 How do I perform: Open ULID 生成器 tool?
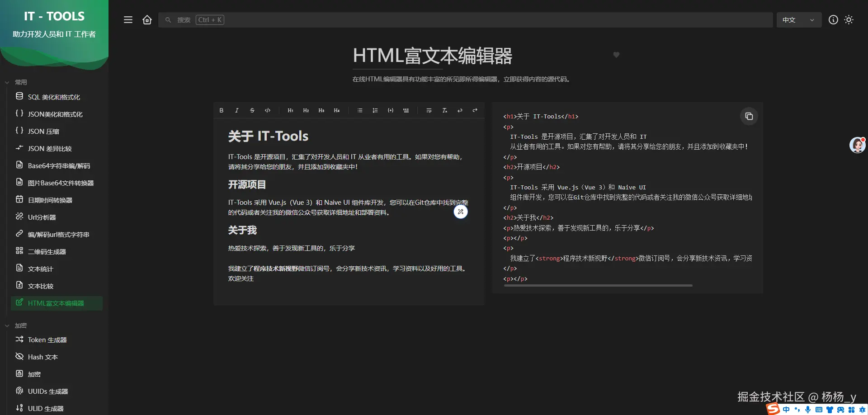pyautogui.click(x=57, y=408)
